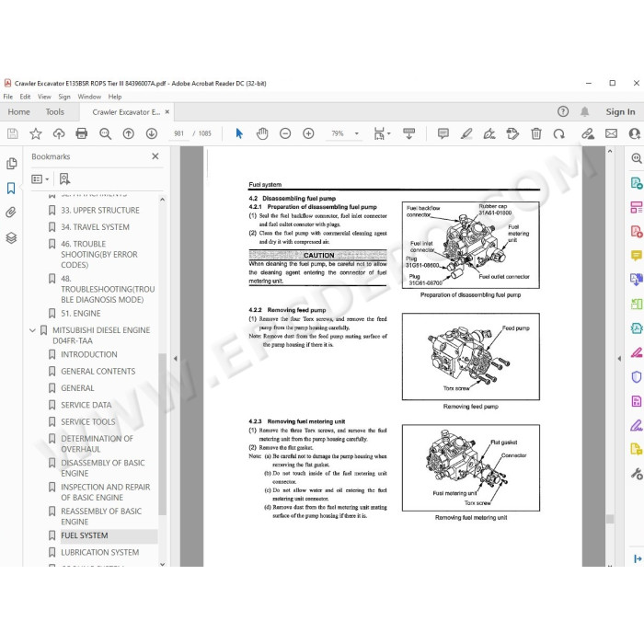Click the Save file icon

(12, 133)
